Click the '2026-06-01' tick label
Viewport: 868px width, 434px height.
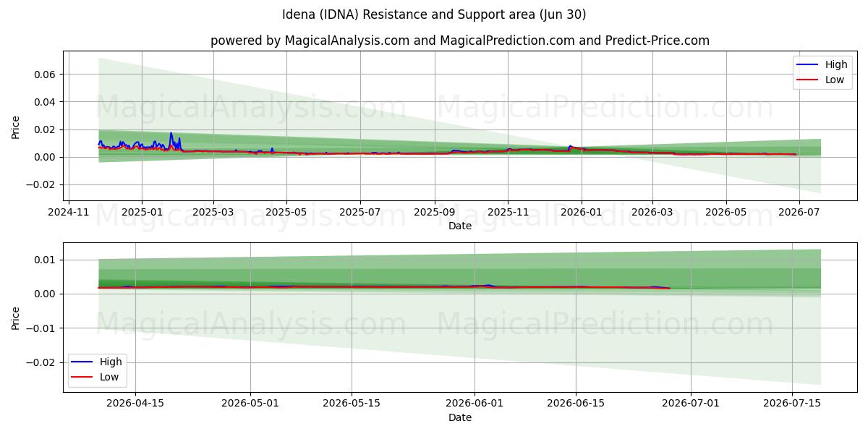click(x=475, y=404)
